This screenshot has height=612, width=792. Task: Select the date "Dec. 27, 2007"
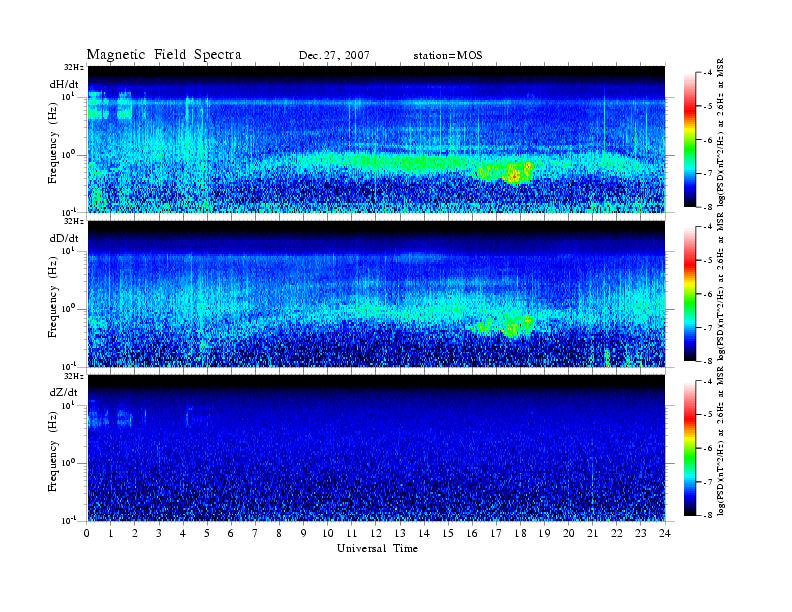point(334,56)
